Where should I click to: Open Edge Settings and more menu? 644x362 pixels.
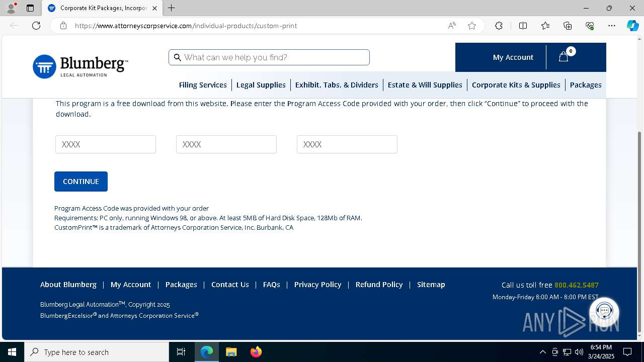(x=612, y=26)
